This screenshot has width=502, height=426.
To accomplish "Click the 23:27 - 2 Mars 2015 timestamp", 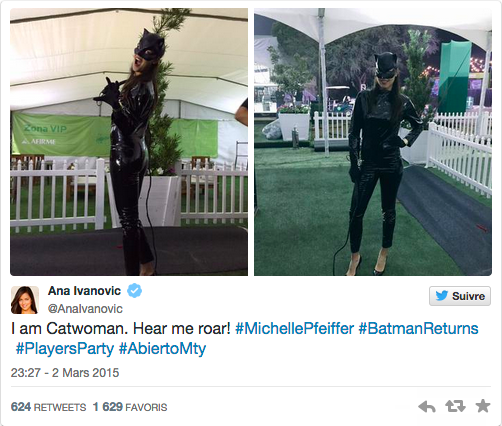I will coord(65,373).
